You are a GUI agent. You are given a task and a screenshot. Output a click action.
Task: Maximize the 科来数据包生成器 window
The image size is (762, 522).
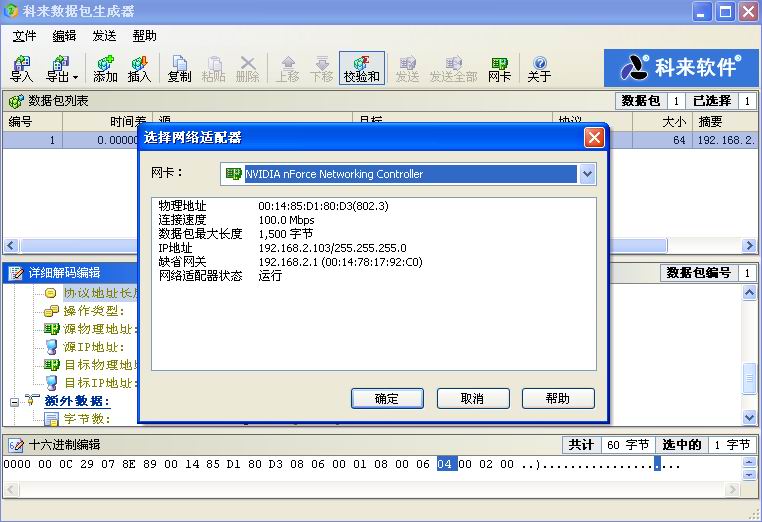tap(725, 12)
